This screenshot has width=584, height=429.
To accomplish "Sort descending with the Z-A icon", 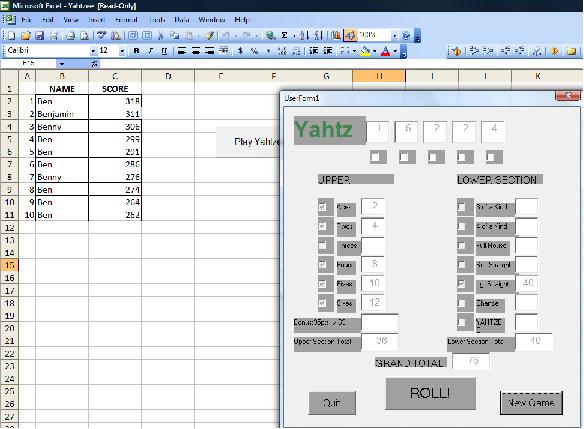I will (x=318, y=35).
